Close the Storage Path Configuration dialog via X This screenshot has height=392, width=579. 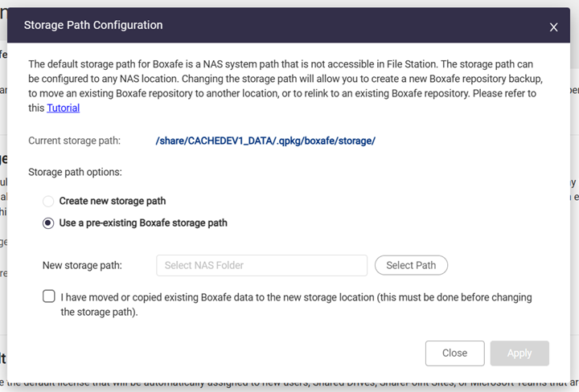[x=553, y=27]
